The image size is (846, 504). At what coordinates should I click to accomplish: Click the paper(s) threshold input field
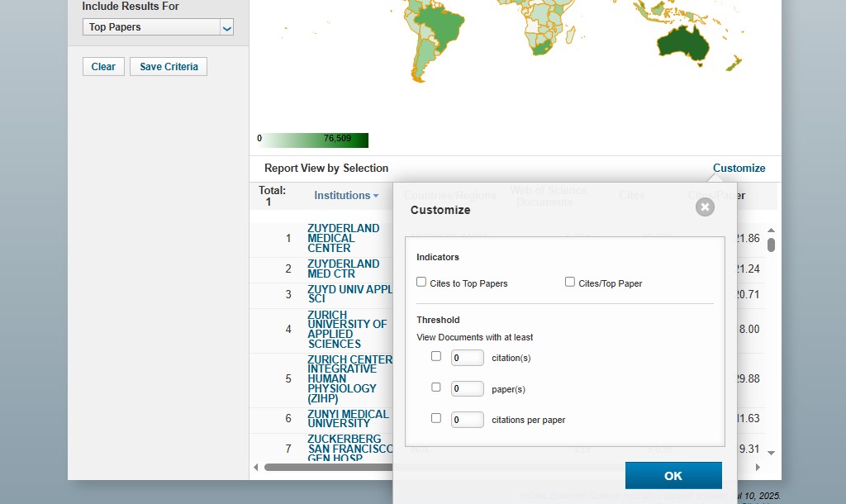[468, 388]
